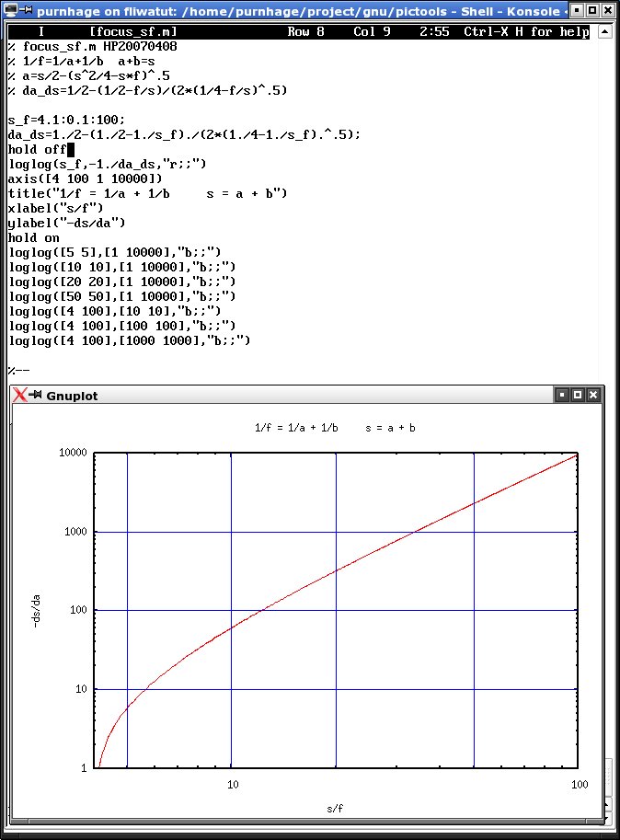Toggle the Konsole sticky pin icon
The image size is (620, 840).
click(27, 10)
